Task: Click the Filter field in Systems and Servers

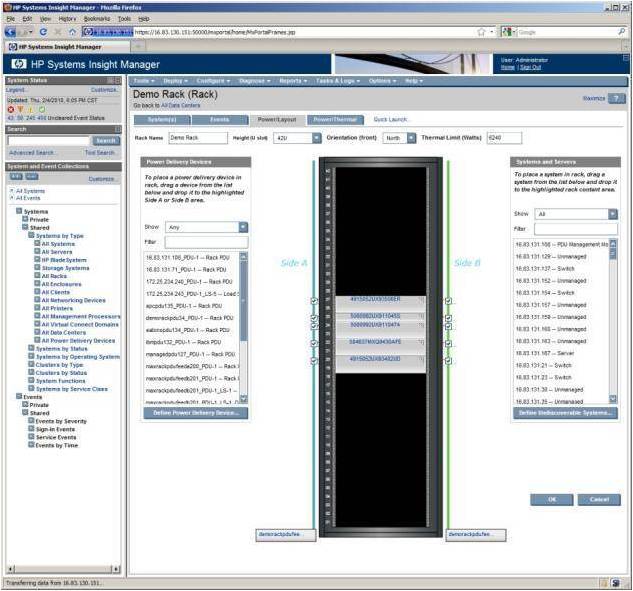Action: pos(576,229)
